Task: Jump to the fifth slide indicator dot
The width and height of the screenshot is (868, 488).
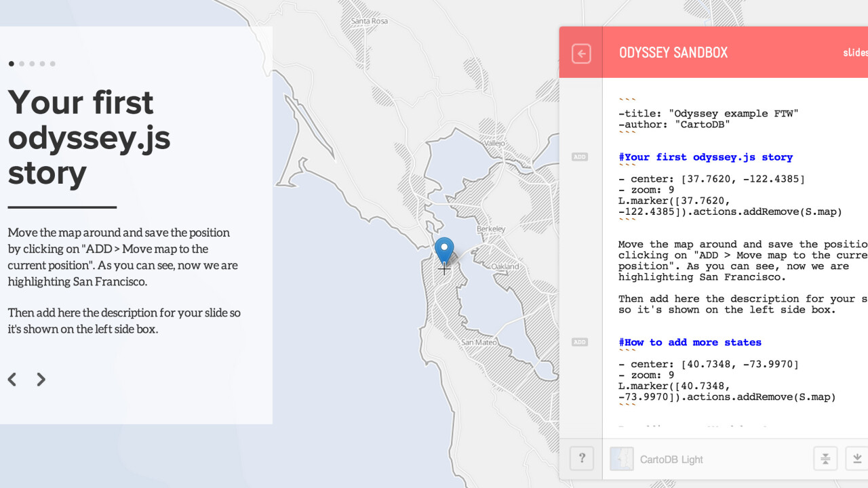Action: [x=52, y=64]
